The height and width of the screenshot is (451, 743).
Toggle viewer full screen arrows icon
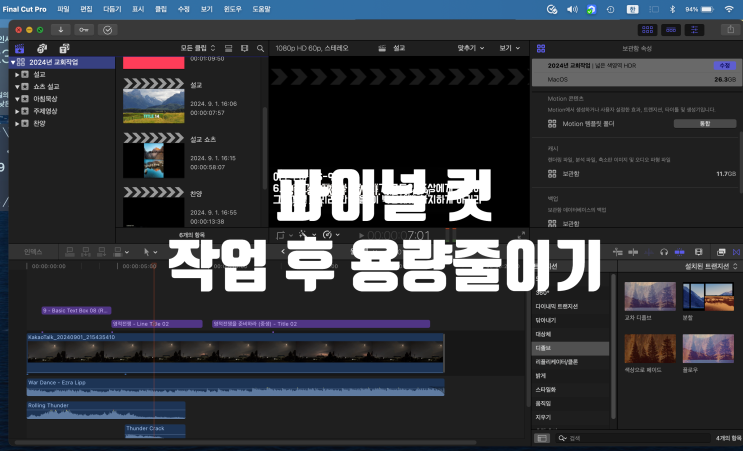coord(521,235)
